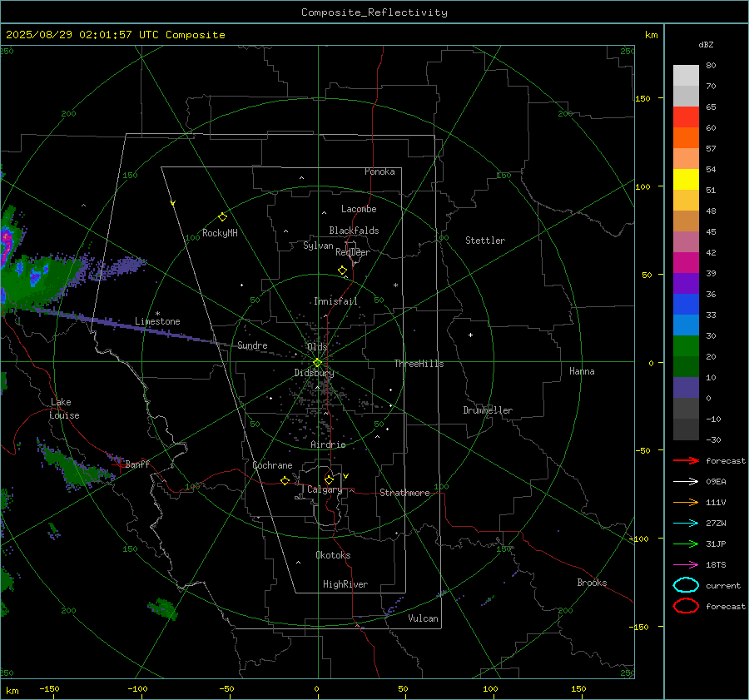Pick the blue swatch between 36 and 33 dBZ
This screenshot has width=749, height=700.
[x=686, y=305]
